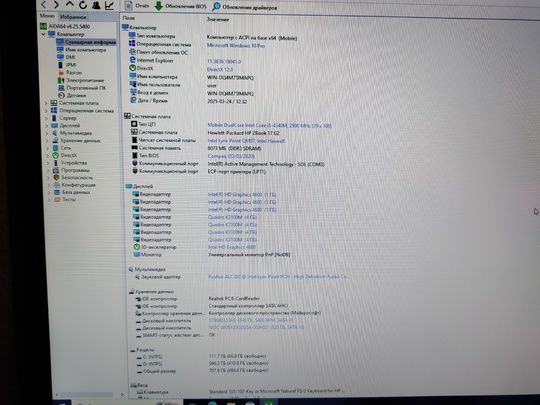
Task: Open the Realtek ALC280 audio link
Action: click(x=278, y=277)
